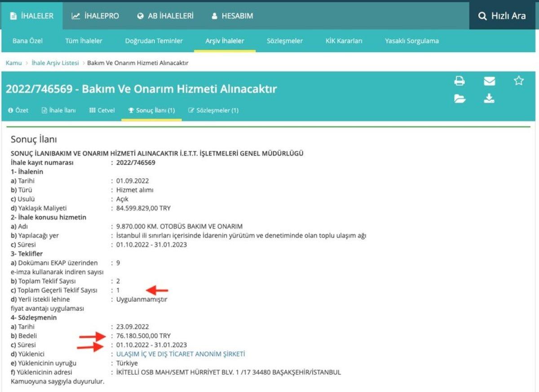
Task: Go to Tüm İhaleler
Action: click(x=84, y=41)
